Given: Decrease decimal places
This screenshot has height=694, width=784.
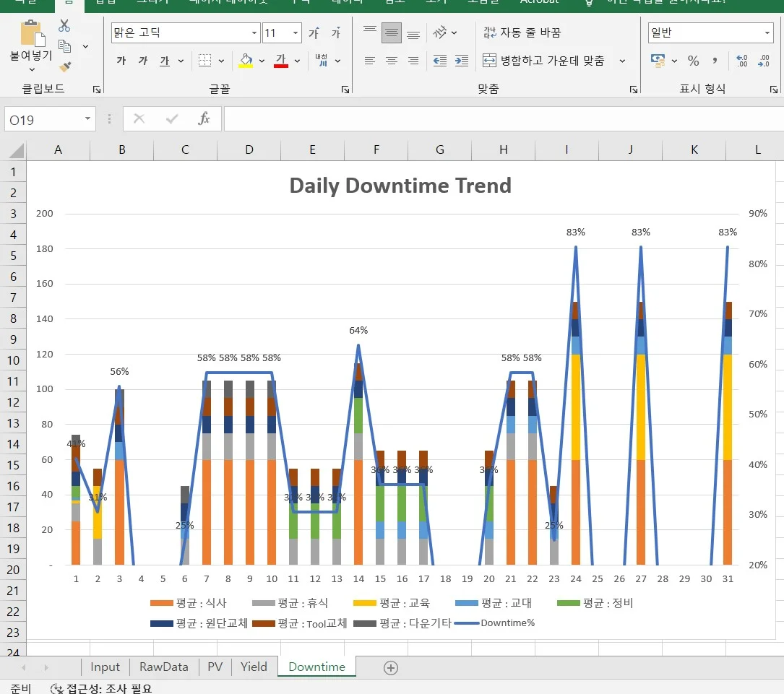Looking at the screenshot, I should 764,61.
